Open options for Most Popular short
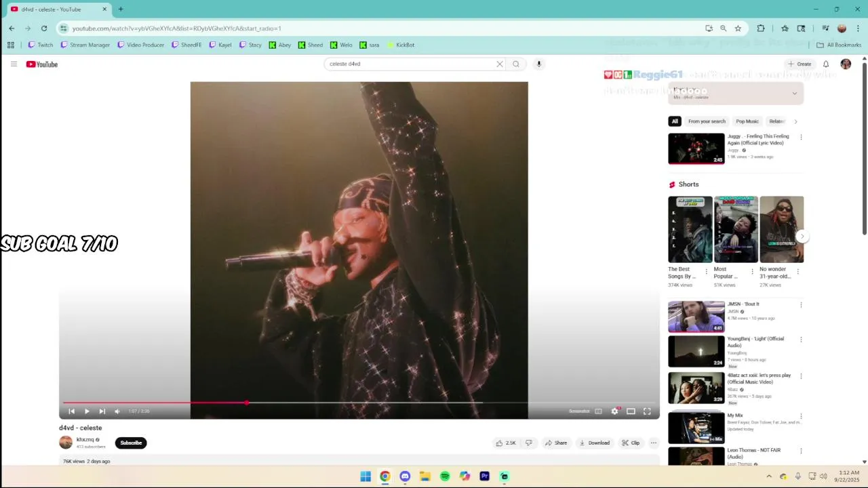The width and height of the screenshot is (868, 488). pos(752,272)
